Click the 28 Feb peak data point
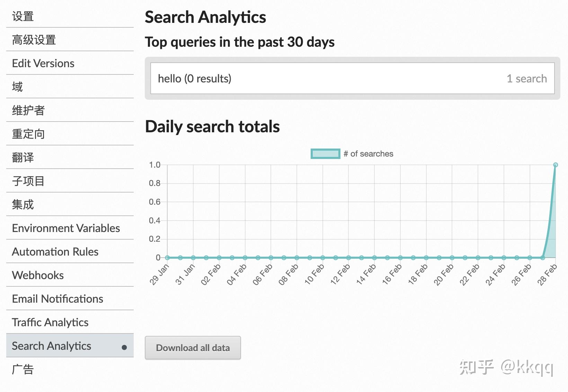This screenshot has width=568, height=392. [x=556, y=165]
